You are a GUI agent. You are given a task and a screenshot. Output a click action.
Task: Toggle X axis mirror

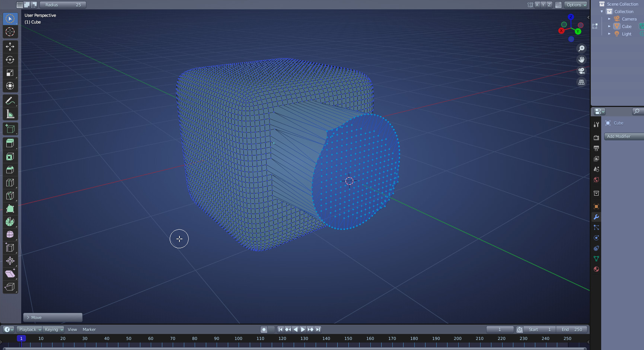tap(537, 5)
